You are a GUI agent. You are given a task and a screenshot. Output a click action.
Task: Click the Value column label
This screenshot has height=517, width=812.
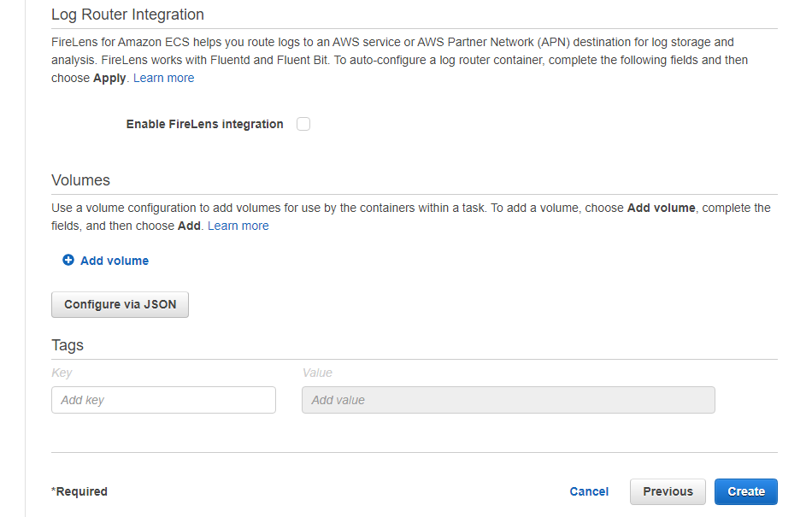point(317,373)
